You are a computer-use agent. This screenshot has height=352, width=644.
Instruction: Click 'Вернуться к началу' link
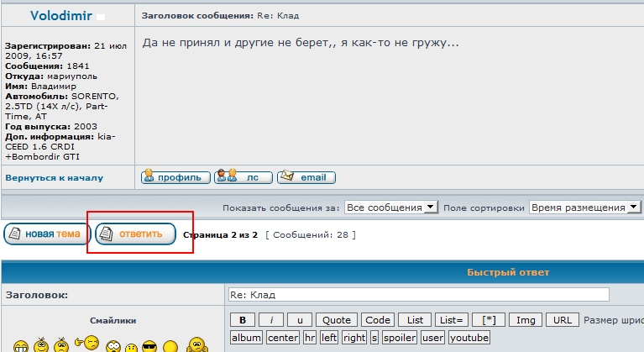[54, 178]
